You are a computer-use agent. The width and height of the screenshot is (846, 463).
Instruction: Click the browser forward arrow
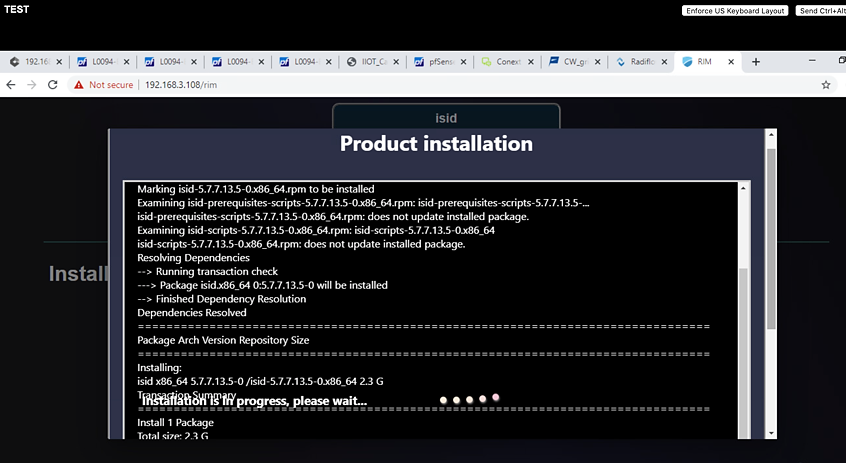tap(31, 85)
